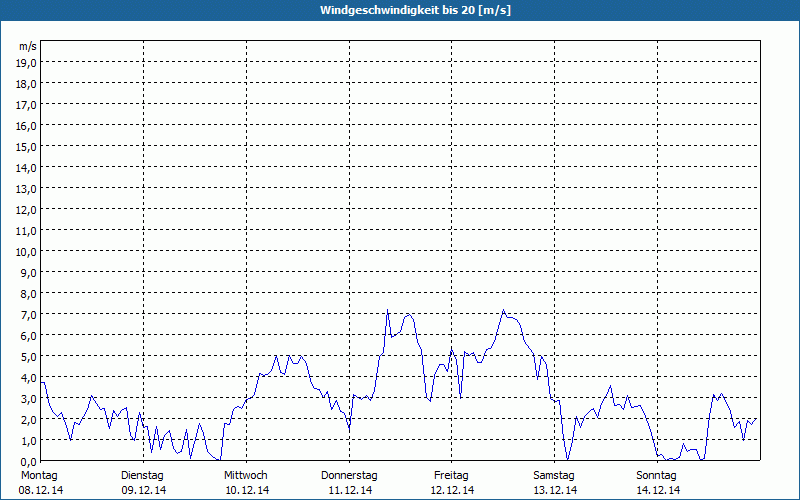Viewport: 800px width, 500px height.
Task: Click the 'Donnerstag' day label
Action: (349, 476)
